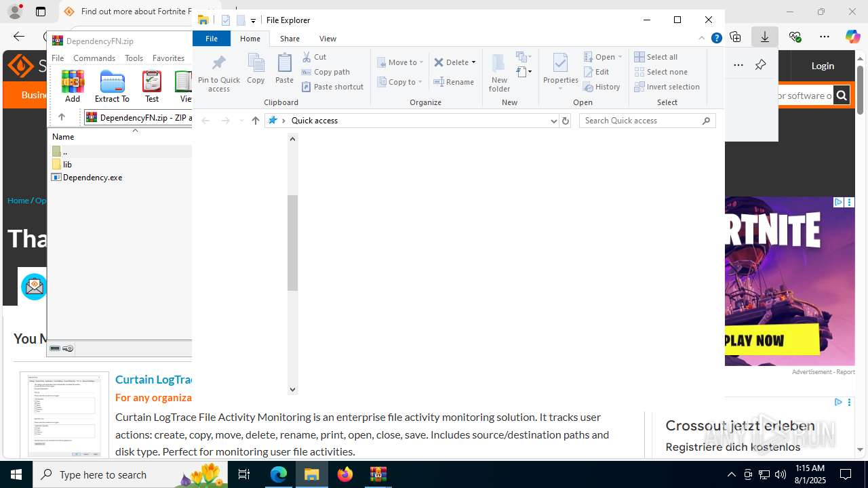Click the Login link on website
Screen dimensions: 868x488
pyautogui.click(x=823, y=66)
